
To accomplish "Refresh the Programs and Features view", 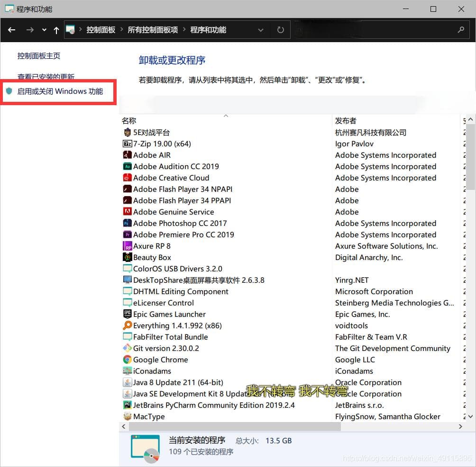I will (x=281, y=30).
